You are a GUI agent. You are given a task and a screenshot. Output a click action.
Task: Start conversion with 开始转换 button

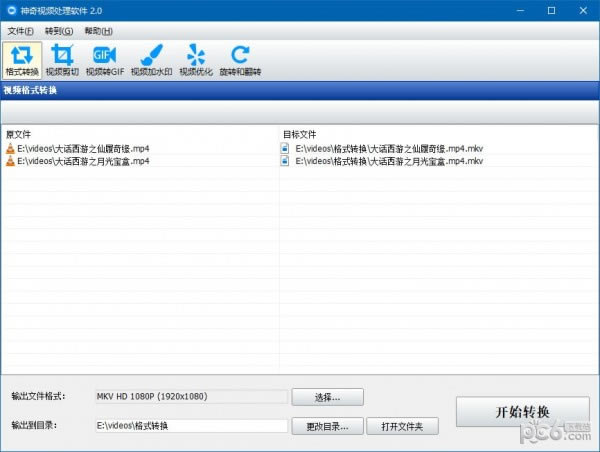pos(523,412)
